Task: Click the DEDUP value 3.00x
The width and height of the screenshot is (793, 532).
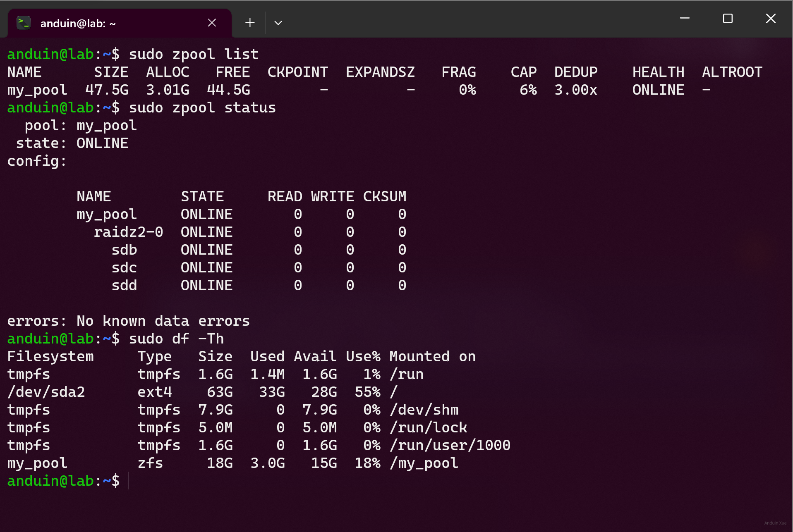Action: (575, 90)
